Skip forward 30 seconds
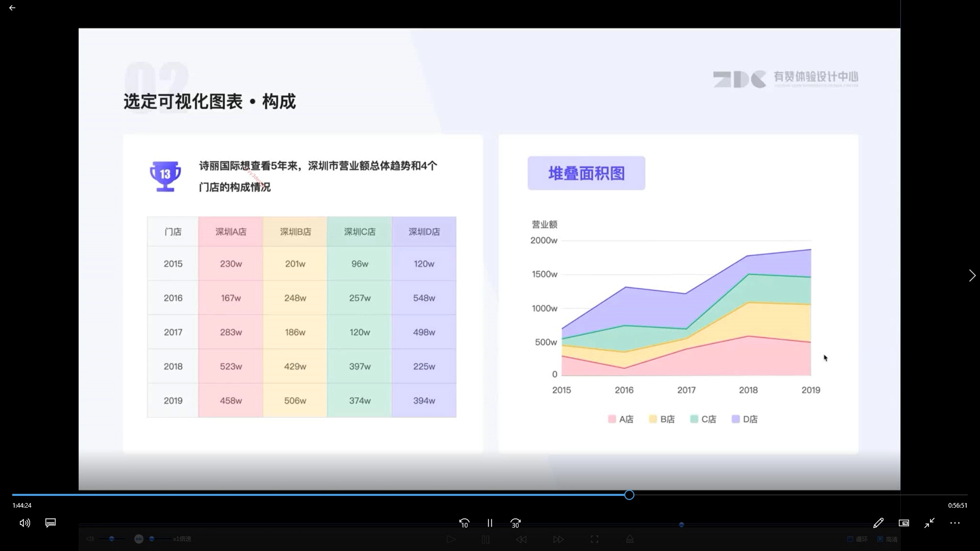The image size is (980, 551). [x=516, y=523]
